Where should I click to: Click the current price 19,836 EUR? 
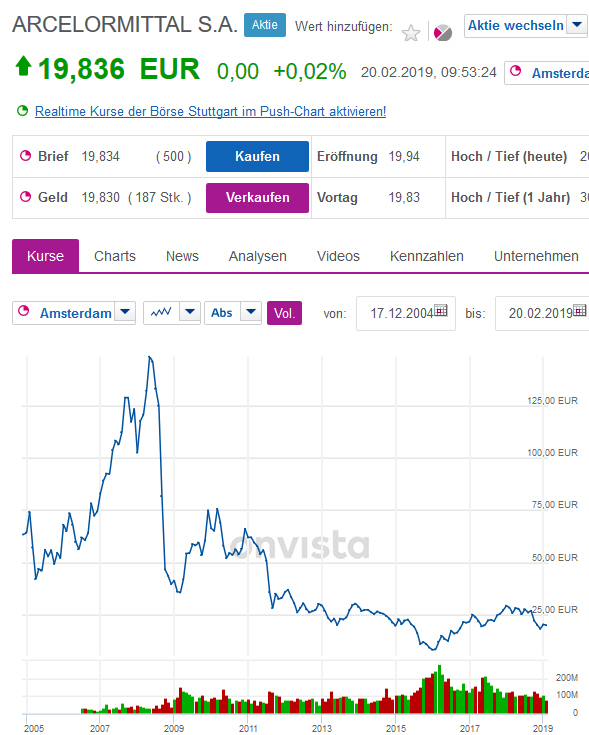[x=119, y=69]
